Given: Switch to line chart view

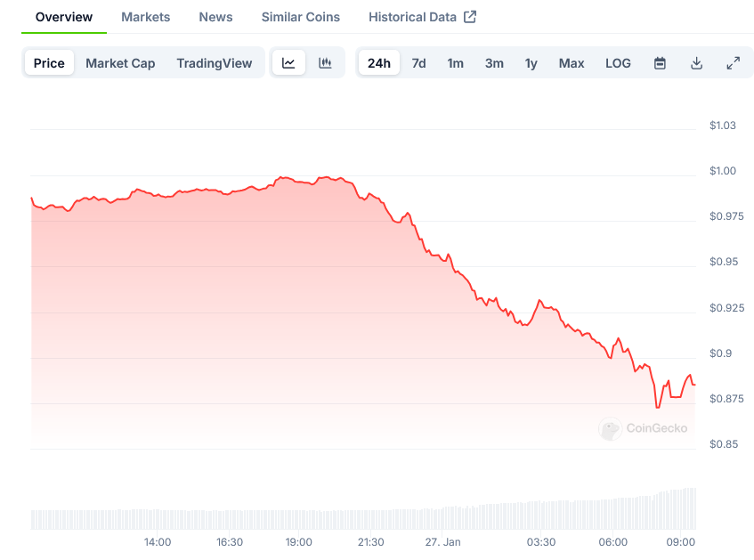Looking at the screenshot, I should pos(288,63).
